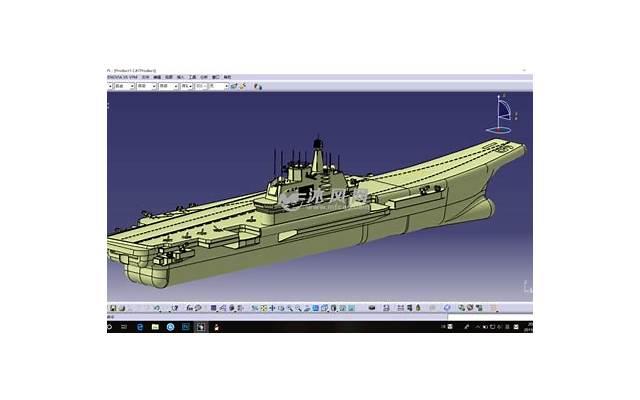Open the notification center icon in the tray
The image size is (640, 400).
[516, 327]
